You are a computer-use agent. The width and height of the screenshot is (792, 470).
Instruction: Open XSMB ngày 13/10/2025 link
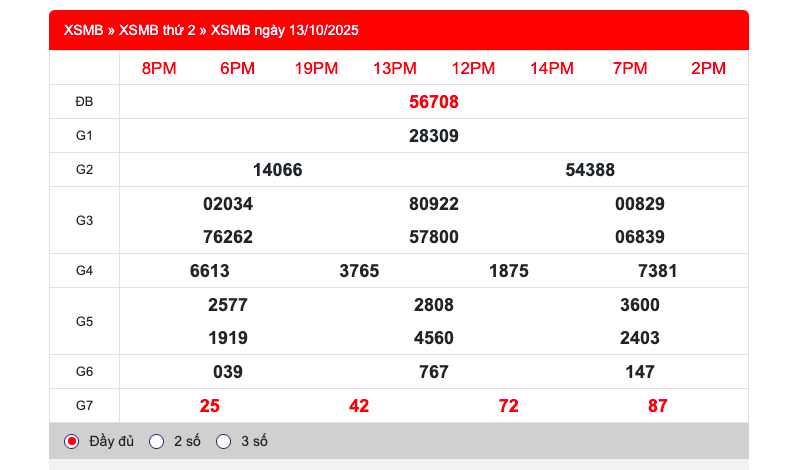(284, 30)
